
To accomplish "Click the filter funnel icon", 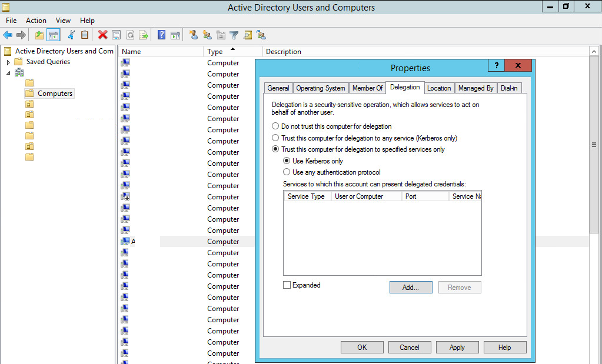I will [234, 35].
